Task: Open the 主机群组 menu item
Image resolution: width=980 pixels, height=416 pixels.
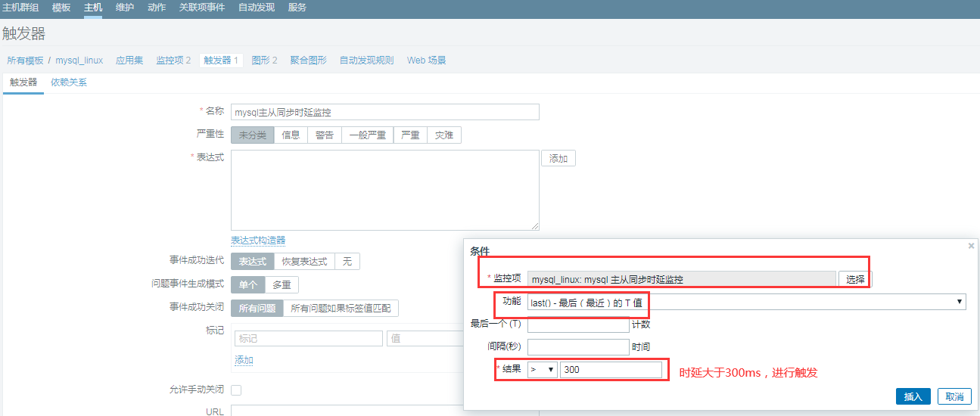Action: click(21, 7)
